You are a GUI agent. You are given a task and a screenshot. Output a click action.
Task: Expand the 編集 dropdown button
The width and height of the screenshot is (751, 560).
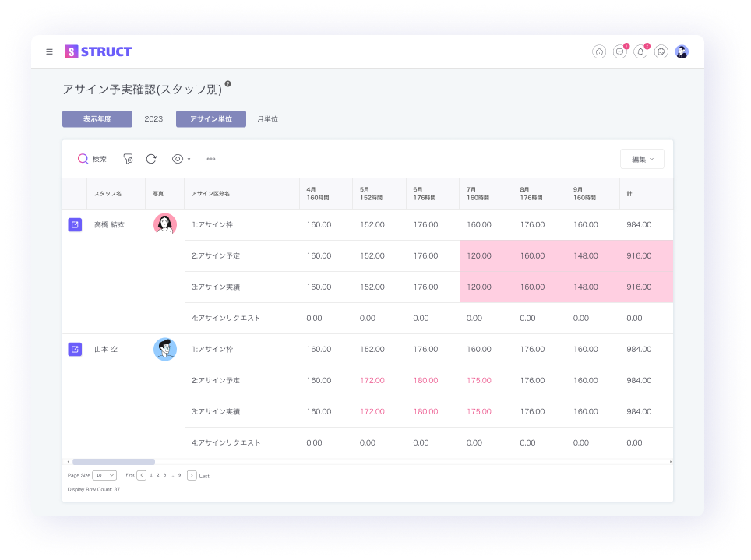(x=642, y=159)
